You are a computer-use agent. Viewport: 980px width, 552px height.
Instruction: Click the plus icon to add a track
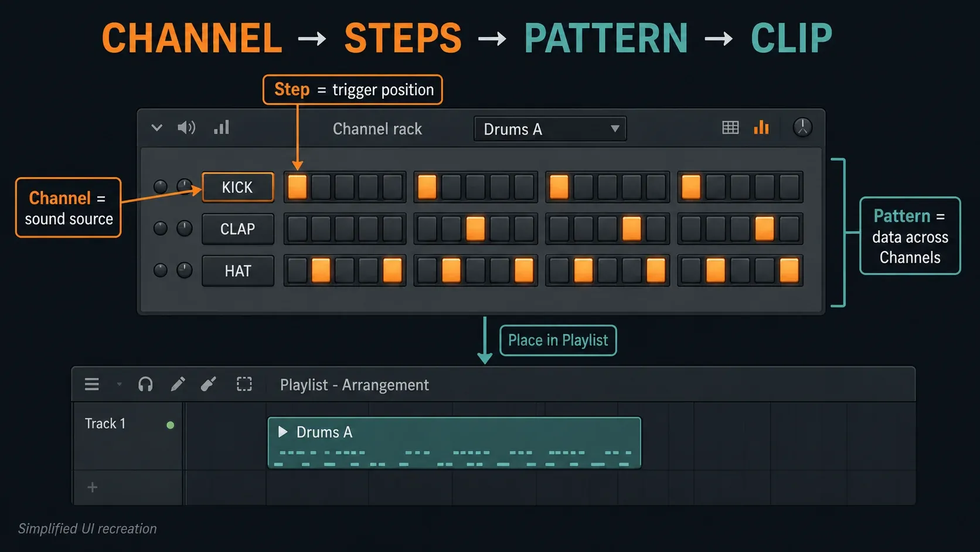pyautogui.click(x=93, y=487)
